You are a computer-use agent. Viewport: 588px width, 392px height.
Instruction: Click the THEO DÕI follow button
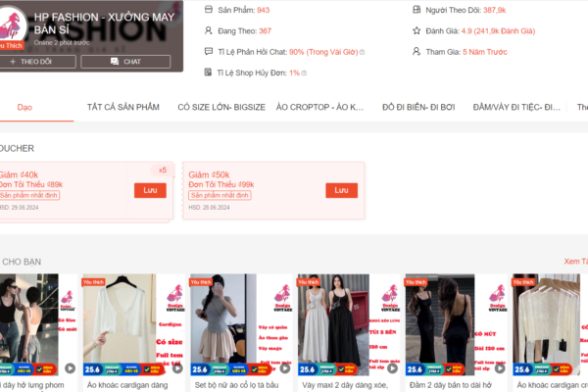[35, 62]
